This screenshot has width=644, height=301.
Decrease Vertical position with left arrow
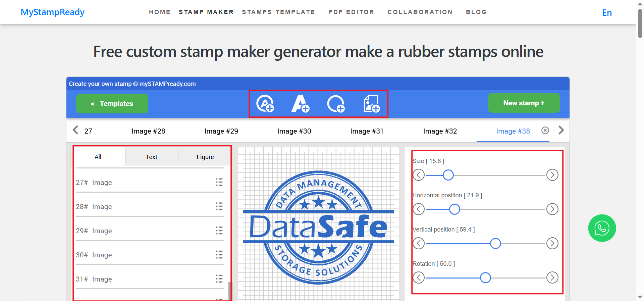(419, 243)
